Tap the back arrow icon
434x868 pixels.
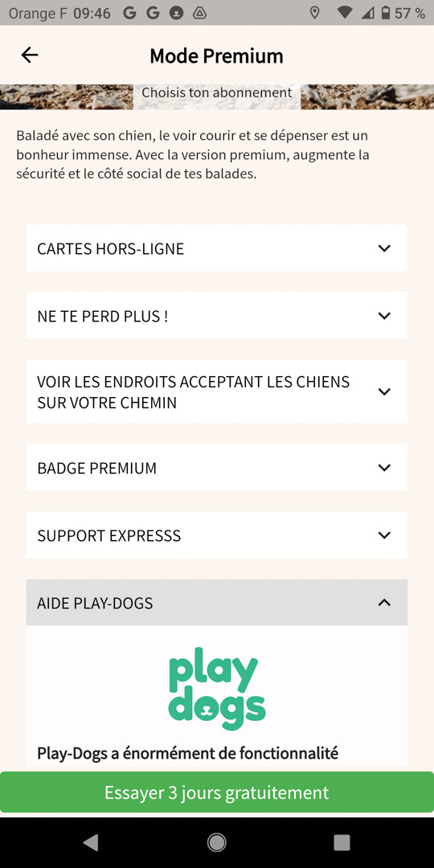coord(30,55)
